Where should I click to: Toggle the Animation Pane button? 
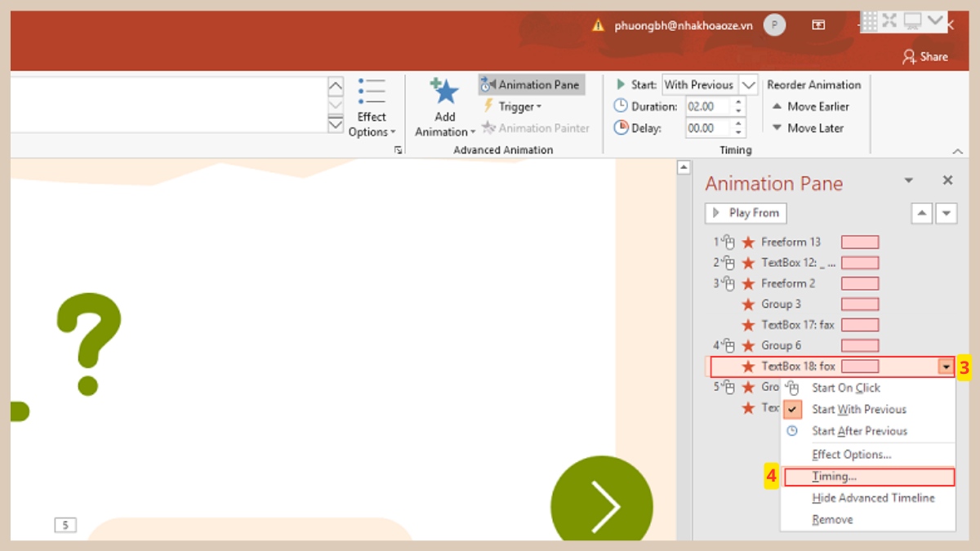[x=531, y=85]
